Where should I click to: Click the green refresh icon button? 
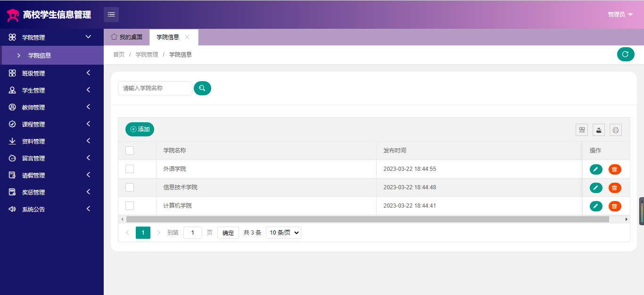pos(626,54)
